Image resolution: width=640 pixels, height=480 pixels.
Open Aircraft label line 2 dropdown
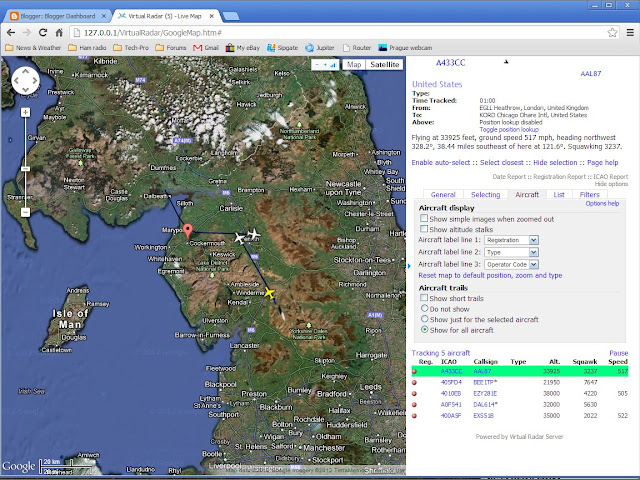(x=511, y=252)
